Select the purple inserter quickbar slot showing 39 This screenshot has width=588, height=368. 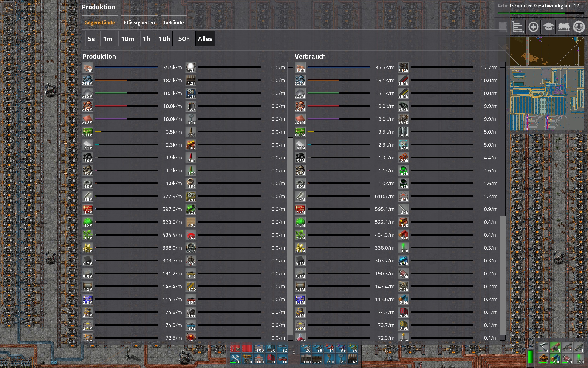pos(341,348)
